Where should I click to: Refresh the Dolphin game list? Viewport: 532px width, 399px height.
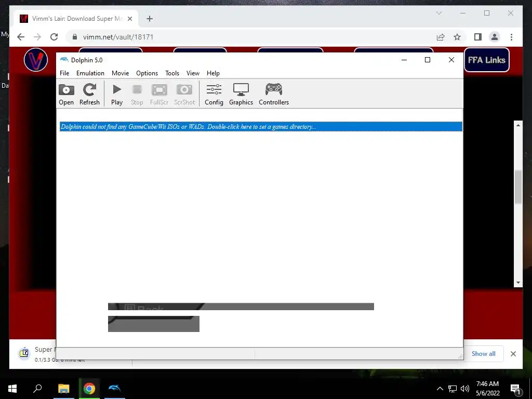click(89, 95)
